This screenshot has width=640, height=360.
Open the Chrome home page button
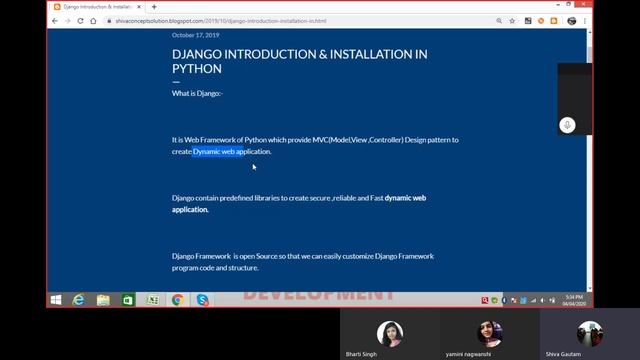point(93,21)
